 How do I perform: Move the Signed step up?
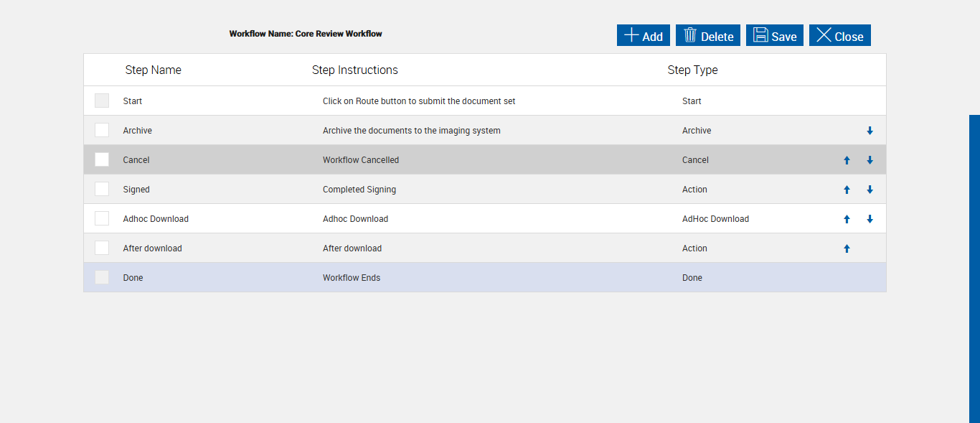pyautogui.click(x=847, y=190)
